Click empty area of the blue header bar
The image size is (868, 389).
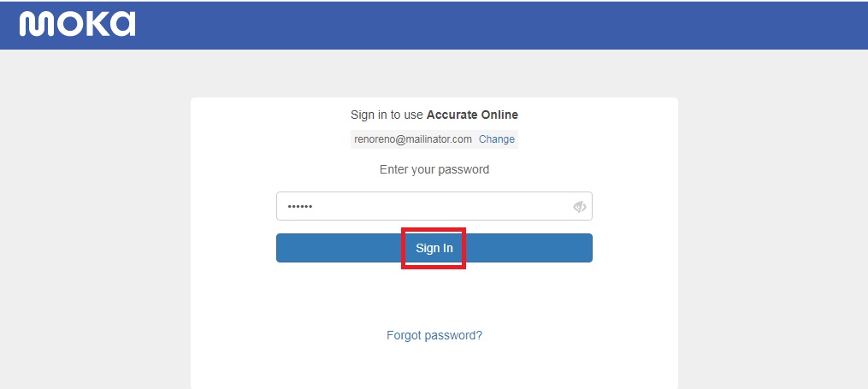click(499, 25)
